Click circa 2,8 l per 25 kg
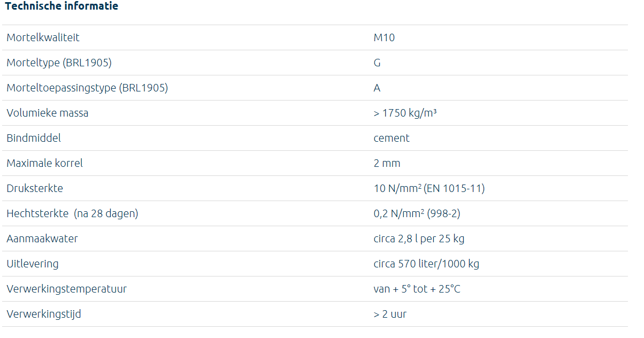This screenshot has height=338, width=644. coord(419,239)
